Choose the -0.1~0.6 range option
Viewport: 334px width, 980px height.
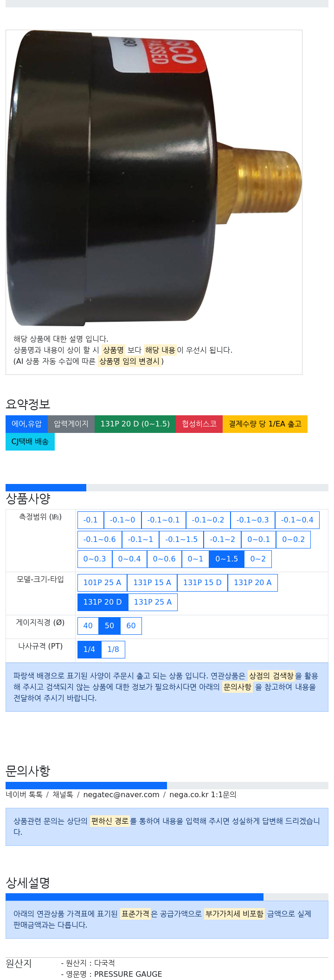pyautogui.click(x=99, y=540)
